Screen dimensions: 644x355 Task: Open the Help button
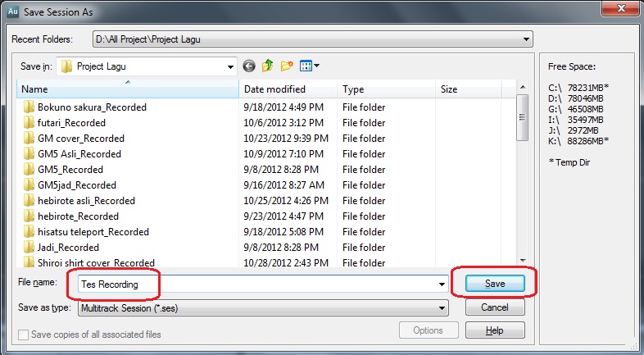tap(495, 330)
